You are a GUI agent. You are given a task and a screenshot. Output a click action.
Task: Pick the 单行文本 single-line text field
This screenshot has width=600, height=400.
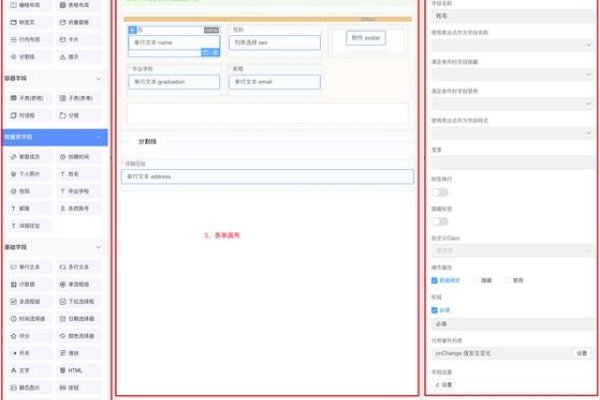[29, 267]
